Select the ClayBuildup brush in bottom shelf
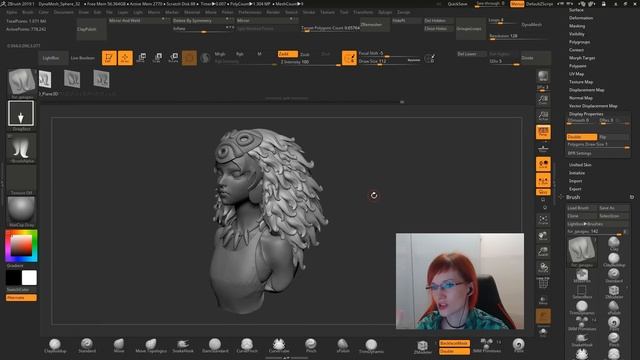This screenshot has height=360, width=640. (x=55, y=346)
